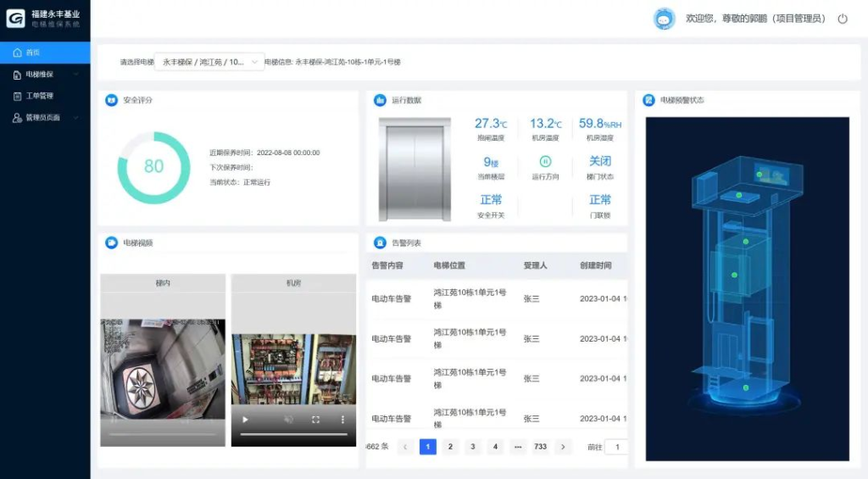Image resolution: width=868 pixels, height=479 pixels.
Task: Toggle fullscreen on the 机房 video
Action: [316, 419]
